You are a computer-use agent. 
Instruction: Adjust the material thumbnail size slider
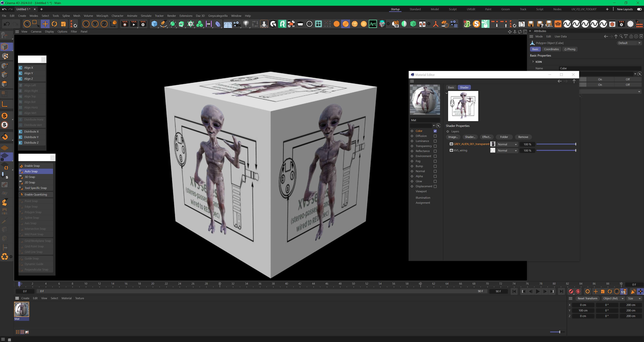[x=557, y=332]
